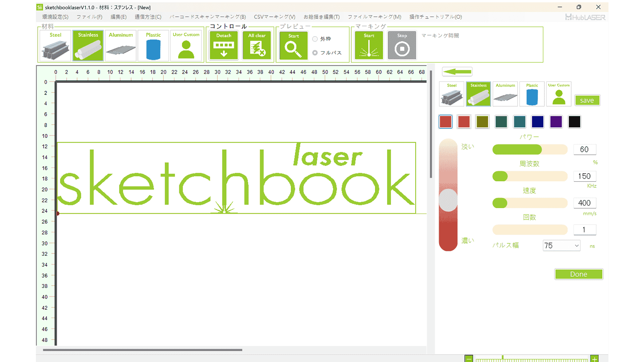Click the Done button
Screen dimensions: 644x362
(x=579, y=274)
